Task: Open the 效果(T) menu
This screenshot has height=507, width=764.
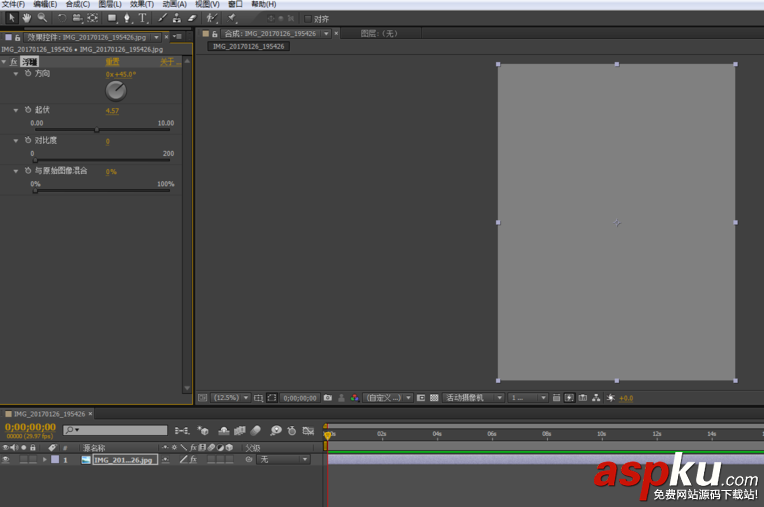Action: pyautogui.click(x=142, y=4)
